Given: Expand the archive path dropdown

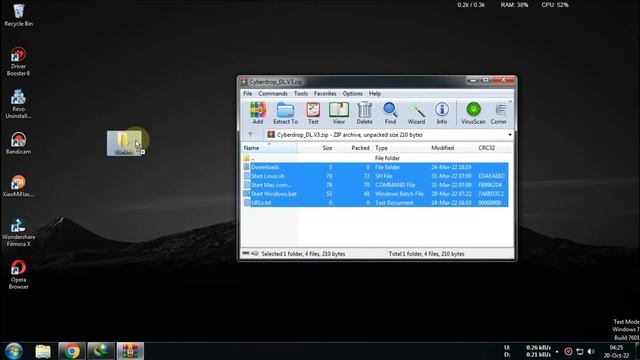Looking at the screenshot, I should click(510, 135).
